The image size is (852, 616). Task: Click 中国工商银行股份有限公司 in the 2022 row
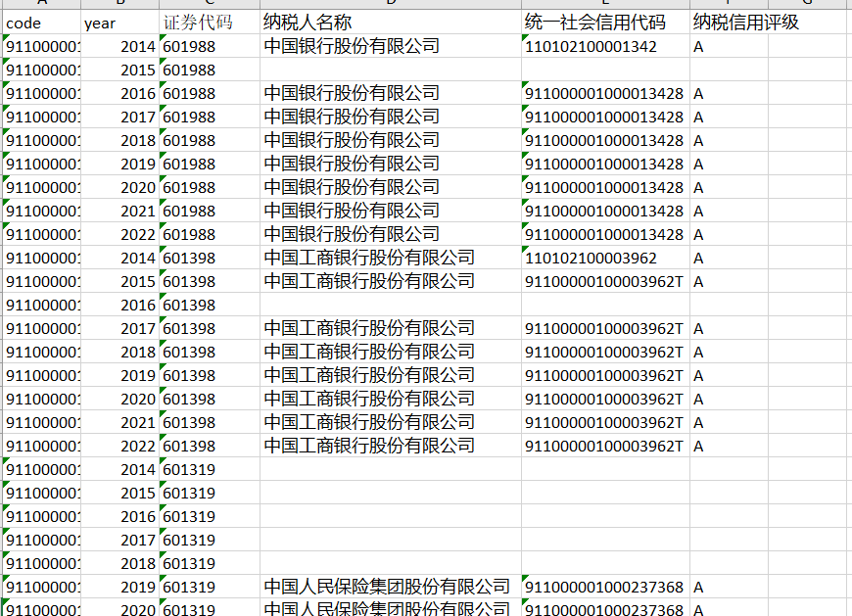[x=390, y=446]
